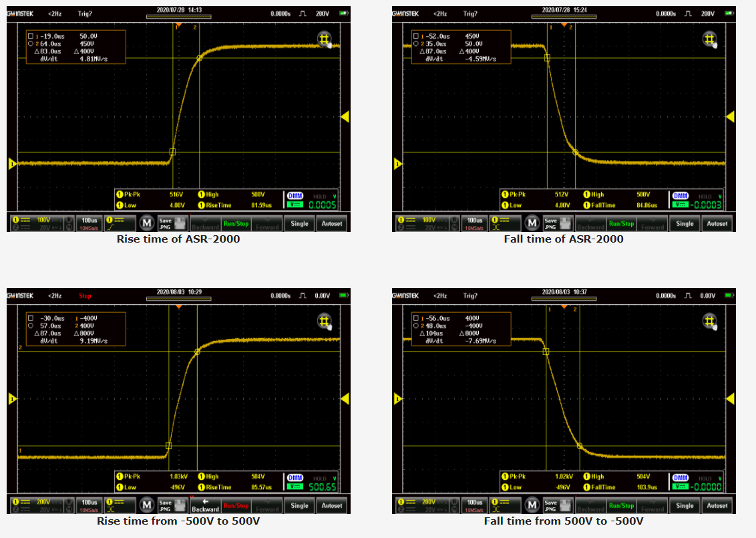The image size is (756, 538).
Task: Click RiseTime 85.57us reading in -500V to 500V scope
Action: coord(235,488)
